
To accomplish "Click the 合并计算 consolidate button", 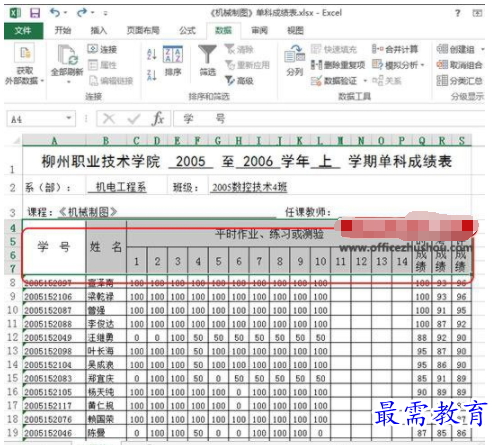I will click(x=395, y=49).
